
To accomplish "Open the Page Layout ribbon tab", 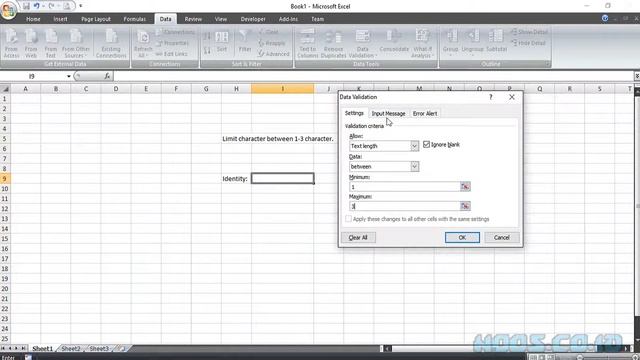I will coord(96,19).
